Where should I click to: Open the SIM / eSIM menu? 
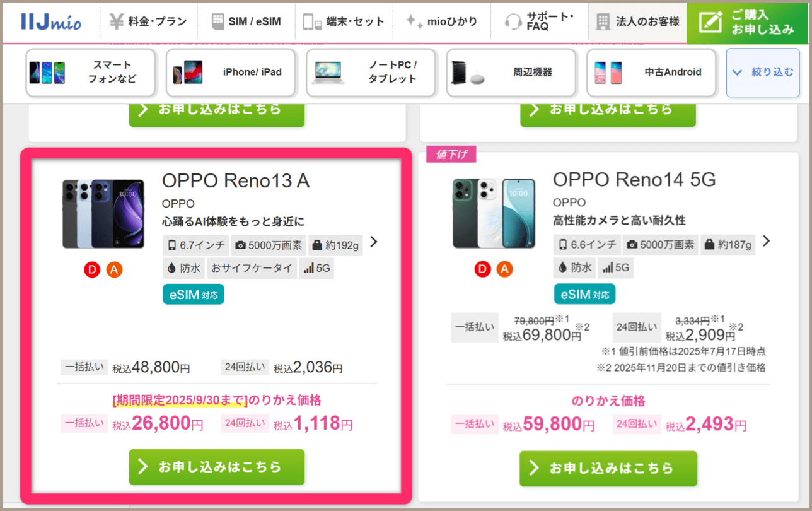click(x=246, y=21)
